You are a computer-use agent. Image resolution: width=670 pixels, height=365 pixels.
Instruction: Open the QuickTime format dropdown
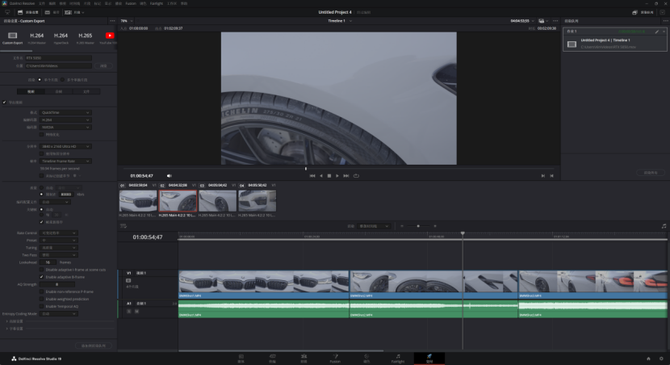tap(65, 112)
